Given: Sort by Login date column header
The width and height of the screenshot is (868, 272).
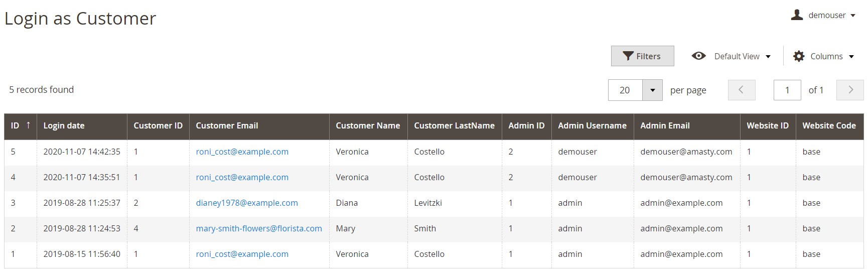Looking at the screenshot, I should tap(64, 126).
